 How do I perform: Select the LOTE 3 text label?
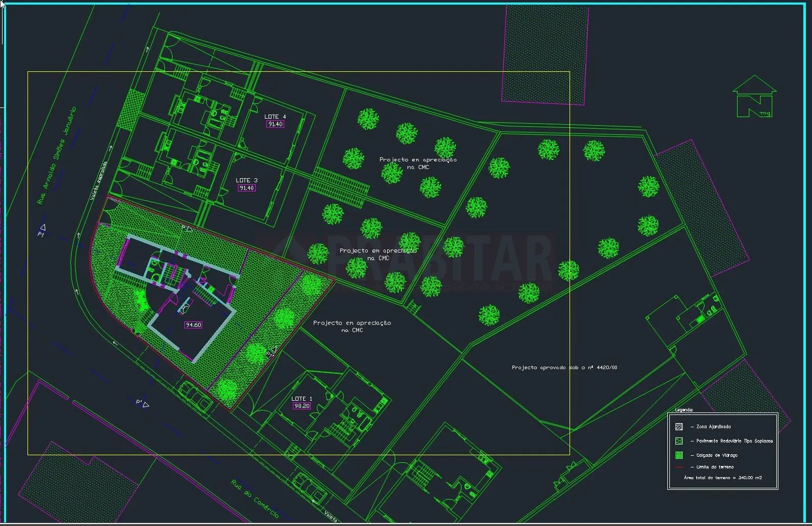click(x=247, y=180)
